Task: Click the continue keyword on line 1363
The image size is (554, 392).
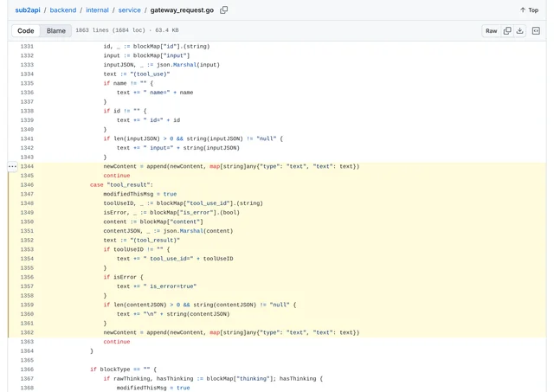Action: [117, 342]
